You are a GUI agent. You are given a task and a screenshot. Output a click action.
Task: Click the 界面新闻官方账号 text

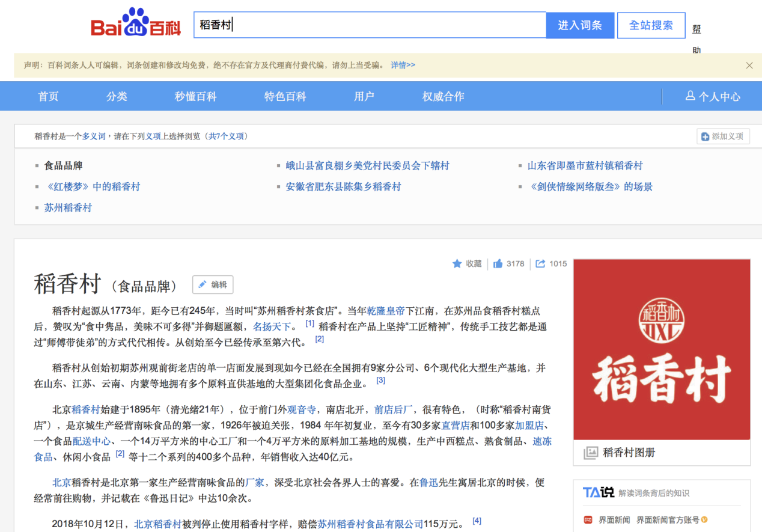667,520
